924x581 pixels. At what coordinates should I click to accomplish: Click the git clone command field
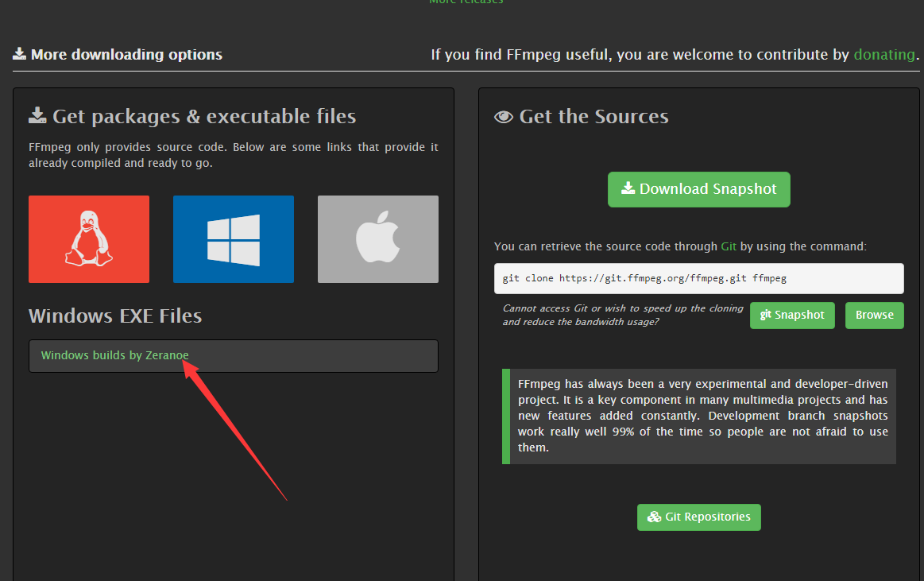(x=699, y=278)
